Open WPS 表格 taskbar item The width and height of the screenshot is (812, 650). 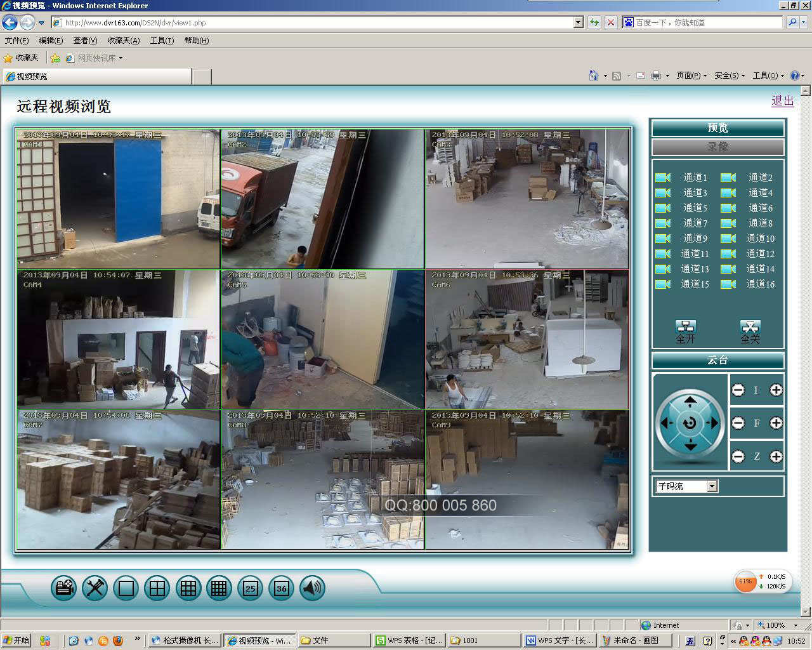tap(409, 640)
